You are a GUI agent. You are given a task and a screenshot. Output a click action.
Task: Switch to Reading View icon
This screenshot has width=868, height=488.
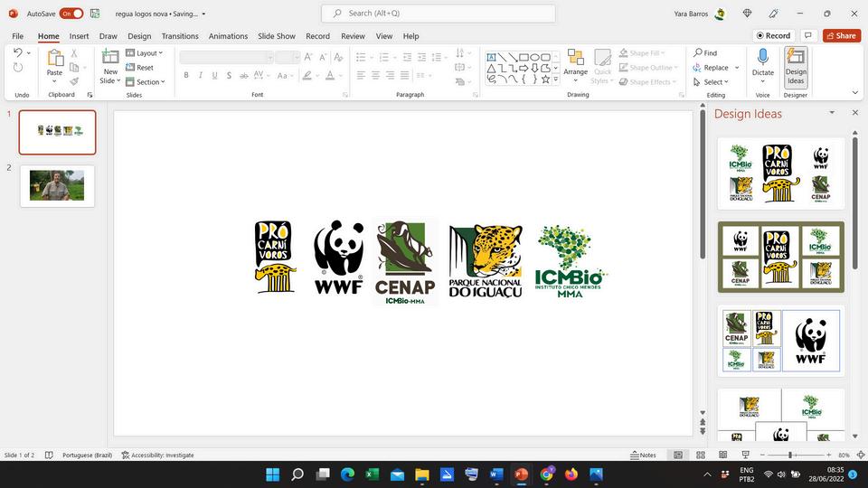[x=723, y=455]
